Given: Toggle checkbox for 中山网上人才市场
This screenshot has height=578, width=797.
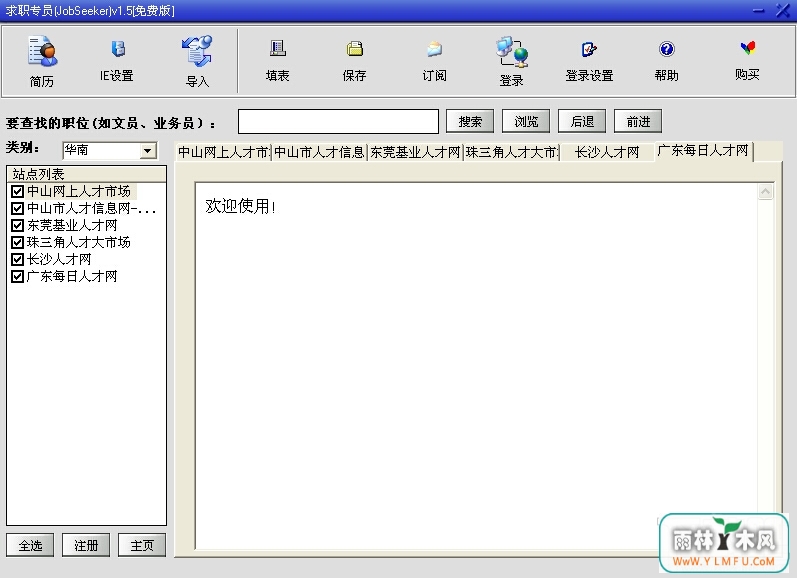Looking at the screenshot, I should (x=17, y=191).
